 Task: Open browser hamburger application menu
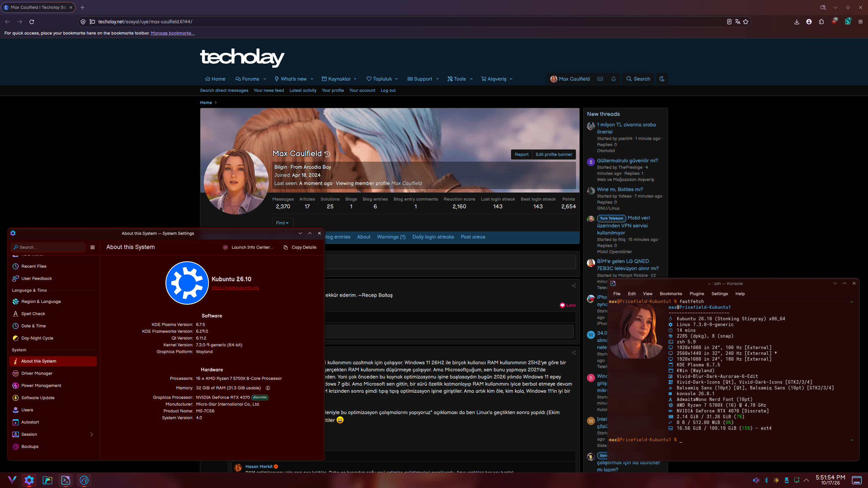click(861, 22)
